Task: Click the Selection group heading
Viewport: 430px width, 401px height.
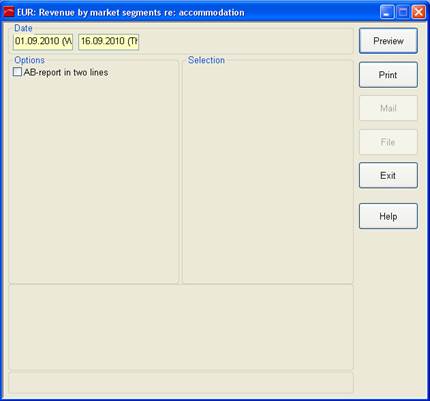Action: pyautogui.click(x=206, y=60)
